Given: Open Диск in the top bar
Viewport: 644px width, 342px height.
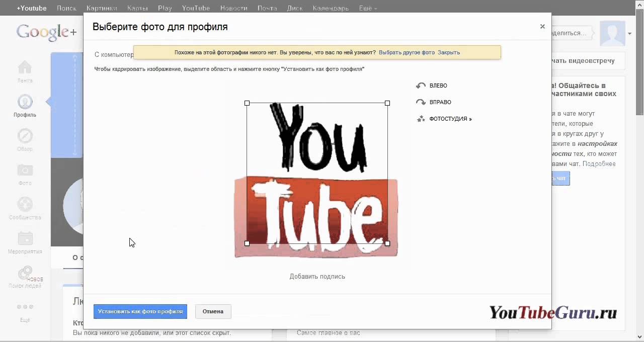Looking at the screenshot, I should pyautogui.click(x=295, y=8).
